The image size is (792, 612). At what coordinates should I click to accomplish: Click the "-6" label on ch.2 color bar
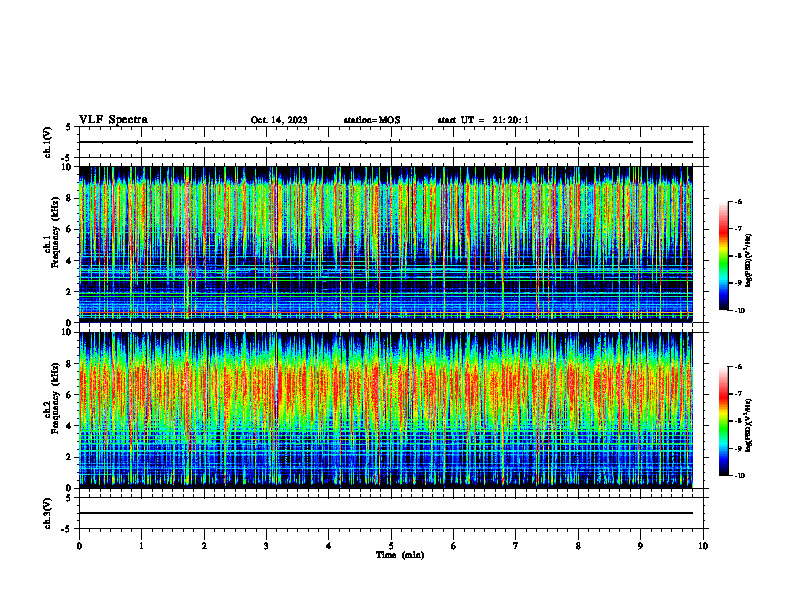[x=738, y=367]
